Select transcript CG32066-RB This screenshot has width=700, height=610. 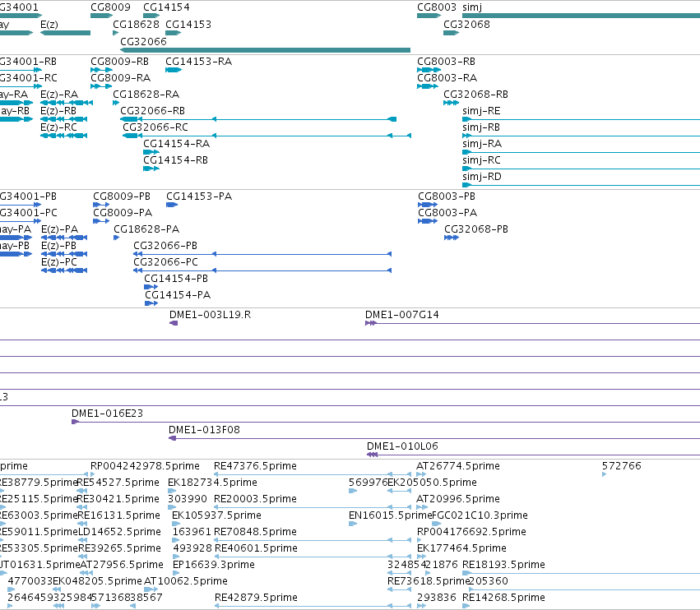(258, 119)
